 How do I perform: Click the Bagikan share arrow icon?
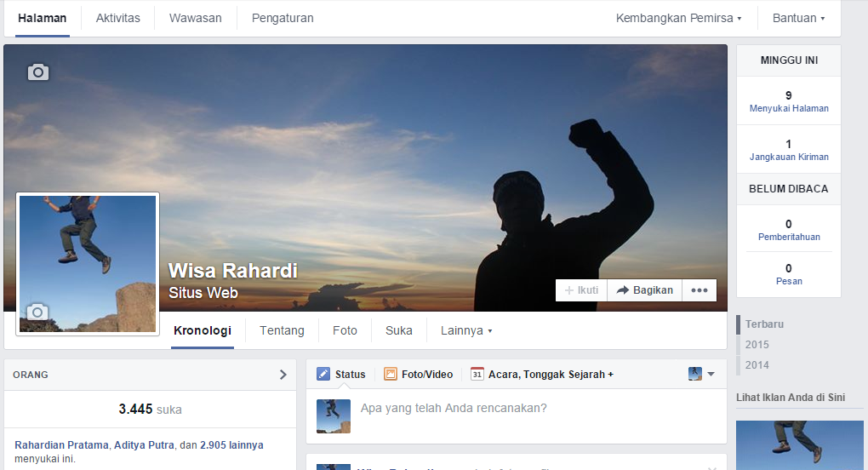pyautogui.click(x=623, y=290)
